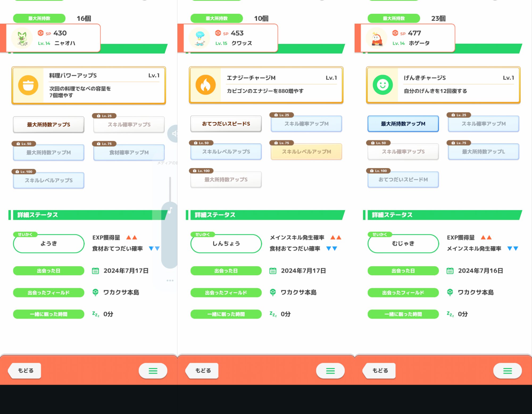Tap the Zzz sleep icon in Hogeta's panel

tap(450, 314)
